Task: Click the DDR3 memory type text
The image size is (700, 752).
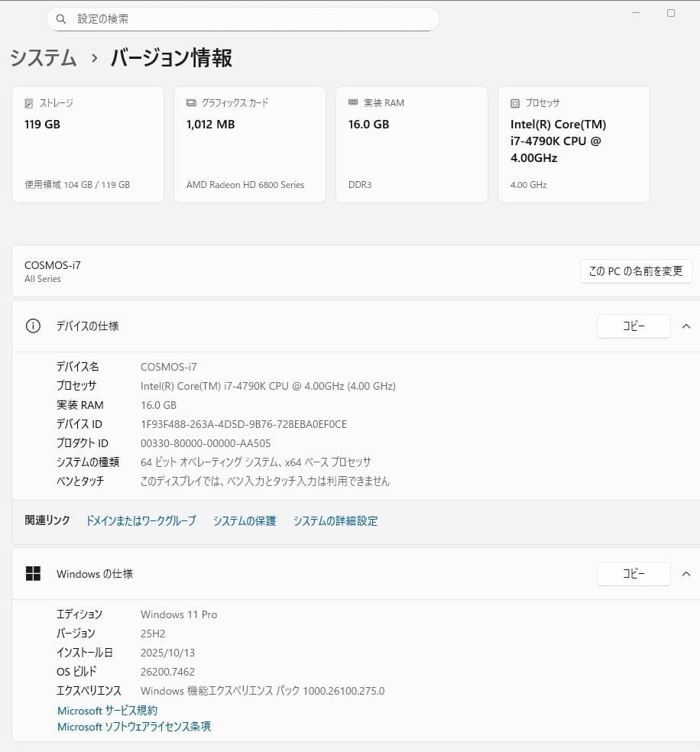Action: tap(360, 185)
